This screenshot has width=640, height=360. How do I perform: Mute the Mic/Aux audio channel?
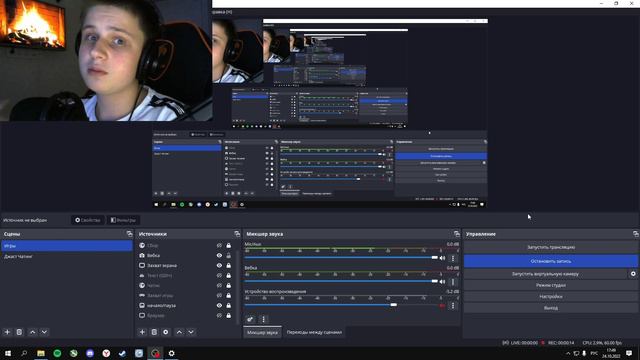[442, 258]
